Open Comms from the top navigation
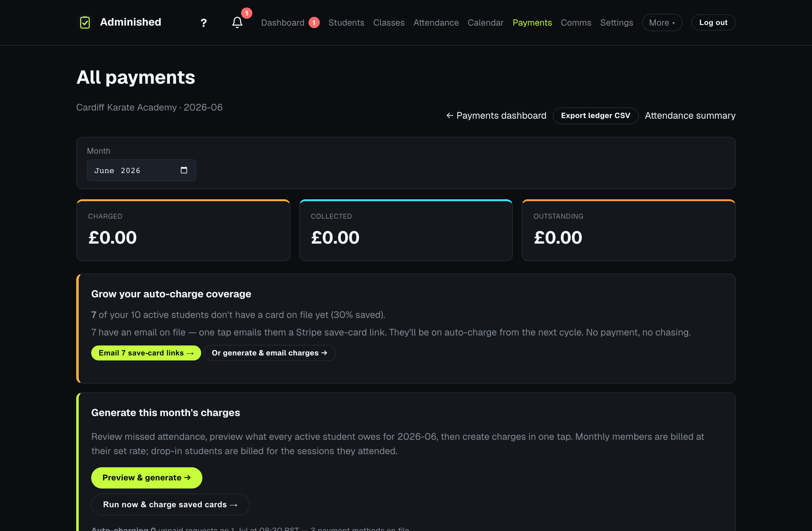Screen dimensions: 812x531 click(576, 22)
